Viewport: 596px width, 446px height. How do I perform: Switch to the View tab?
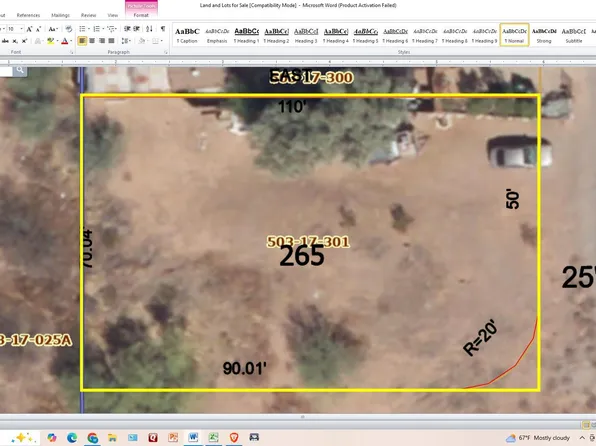coord(113,15)
